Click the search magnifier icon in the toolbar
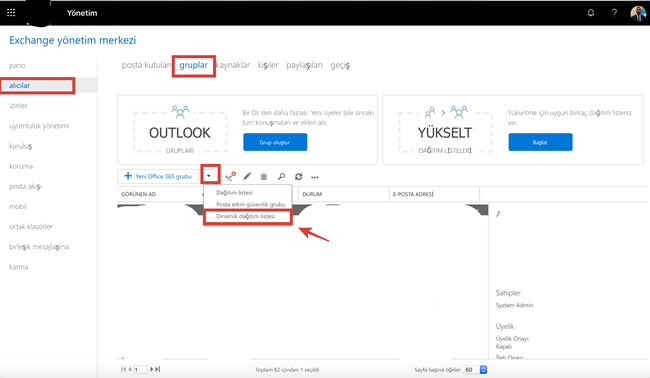Viewport: 650px width, 378px height. (x=281, y=177)
